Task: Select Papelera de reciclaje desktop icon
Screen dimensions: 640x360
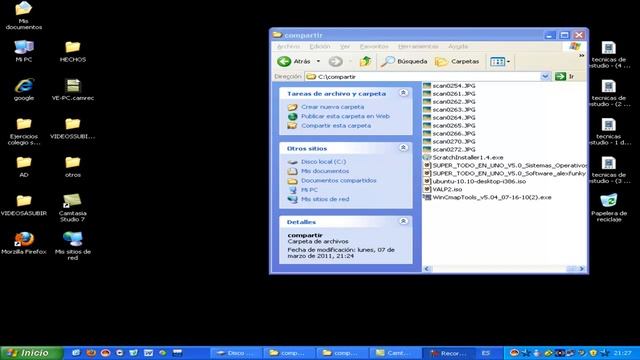Action: point(609,208)
